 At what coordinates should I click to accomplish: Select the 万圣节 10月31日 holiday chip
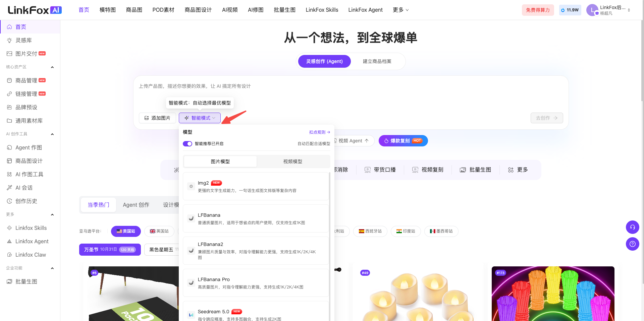[110, 250]
